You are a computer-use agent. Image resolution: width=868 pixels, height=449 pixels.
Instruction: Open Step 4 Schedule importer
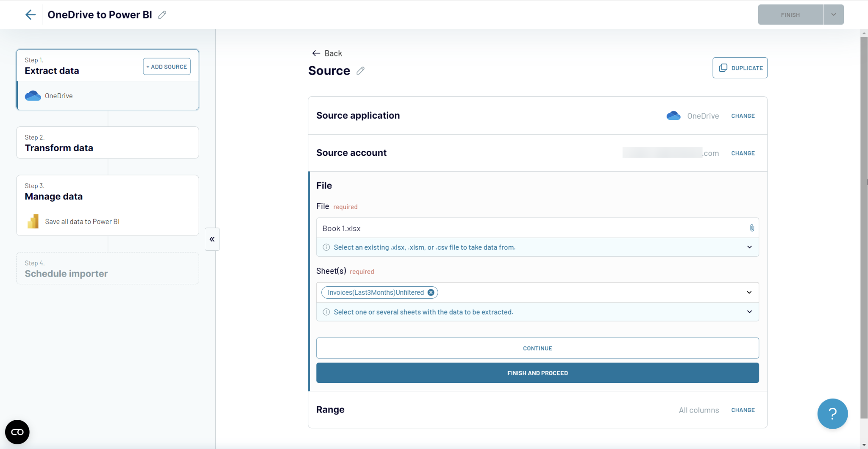tap(107, 268)
